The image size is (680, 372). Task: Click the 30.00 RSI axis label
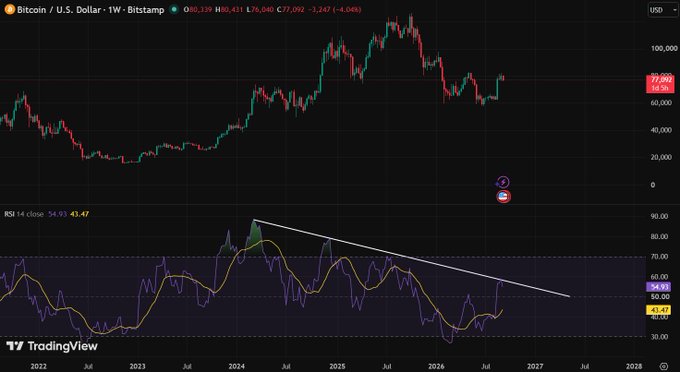click(660, 337)
